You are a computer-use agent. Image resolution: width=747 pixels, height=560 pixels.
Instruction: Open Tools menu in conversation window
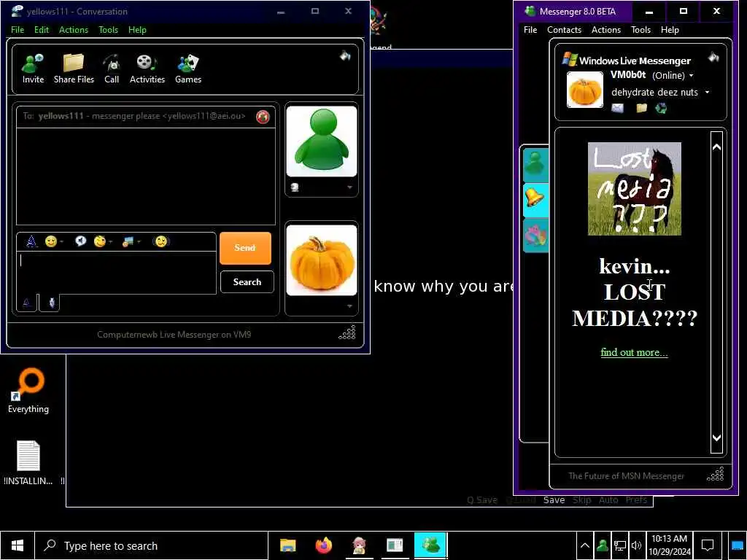click(108, 29)
